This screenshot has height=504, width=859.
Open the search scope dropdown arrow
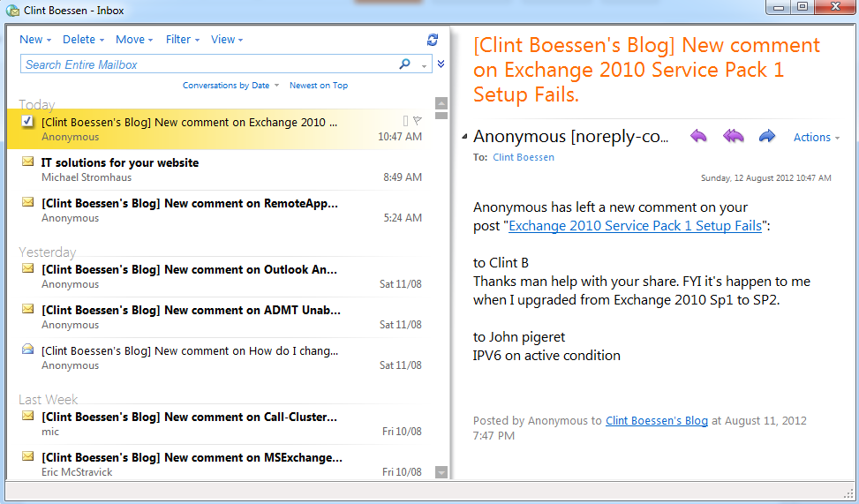424,66
